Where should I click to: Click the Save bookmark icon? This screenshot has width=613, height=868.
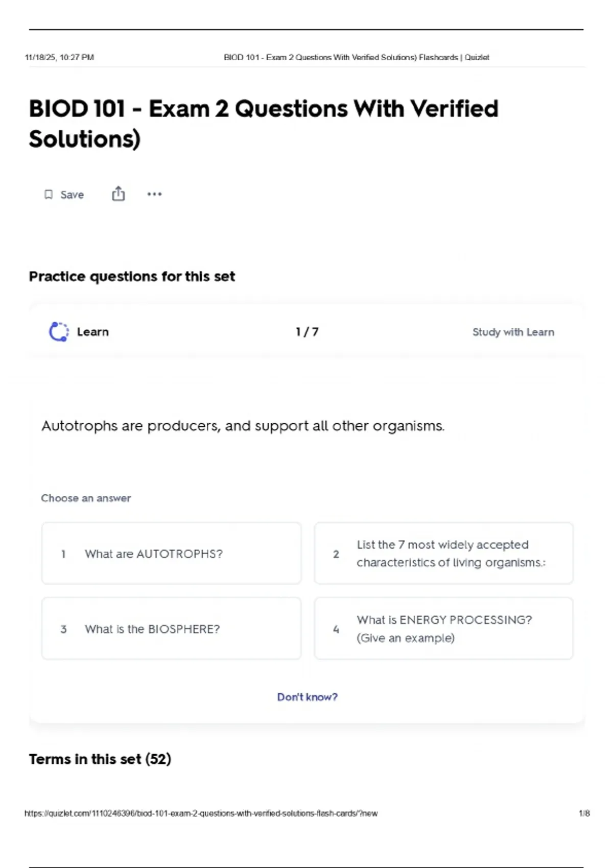pyautogui.click(x=49, y=195)
